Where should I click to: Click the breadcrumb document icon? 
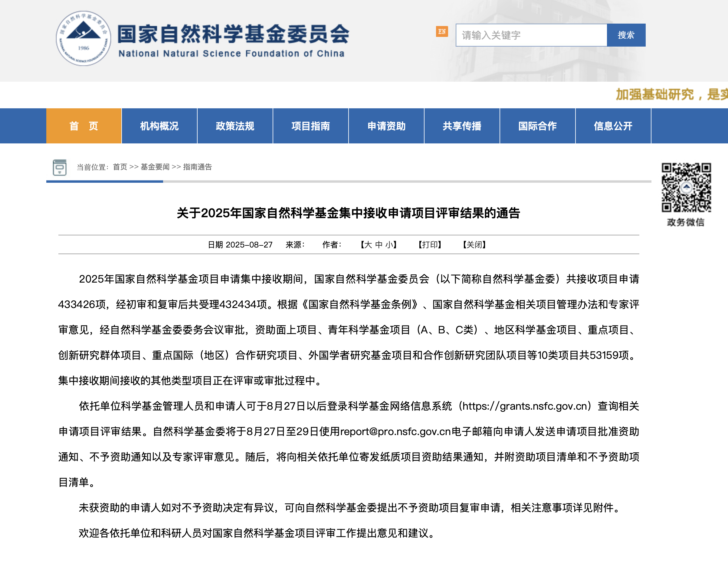click(60, 167)
